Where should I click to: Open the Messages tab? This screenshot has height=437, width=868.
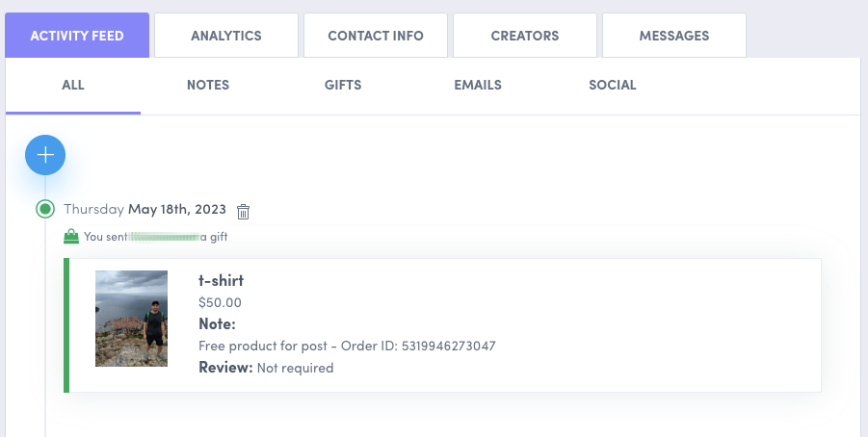[674, 36]
